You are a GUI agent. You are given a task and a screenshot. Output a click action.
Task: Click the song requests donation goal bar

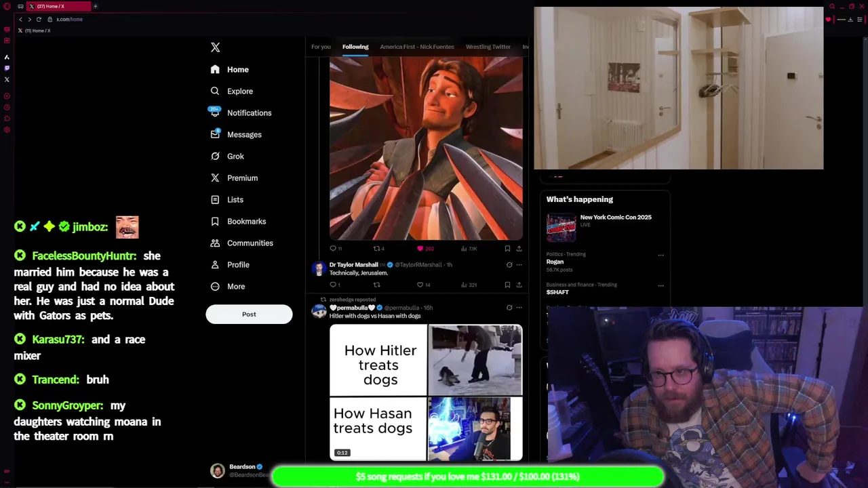point(467,476)
